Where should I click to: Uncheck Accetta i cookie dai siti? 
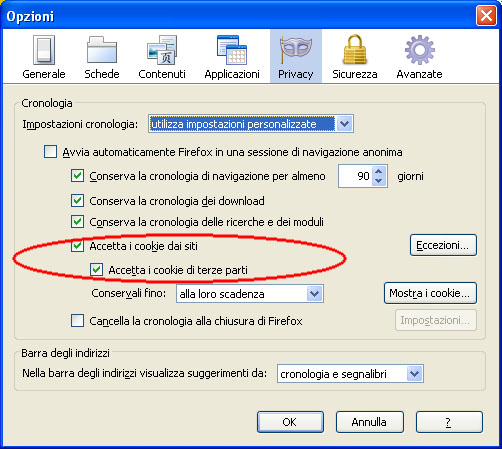point(77,246)
